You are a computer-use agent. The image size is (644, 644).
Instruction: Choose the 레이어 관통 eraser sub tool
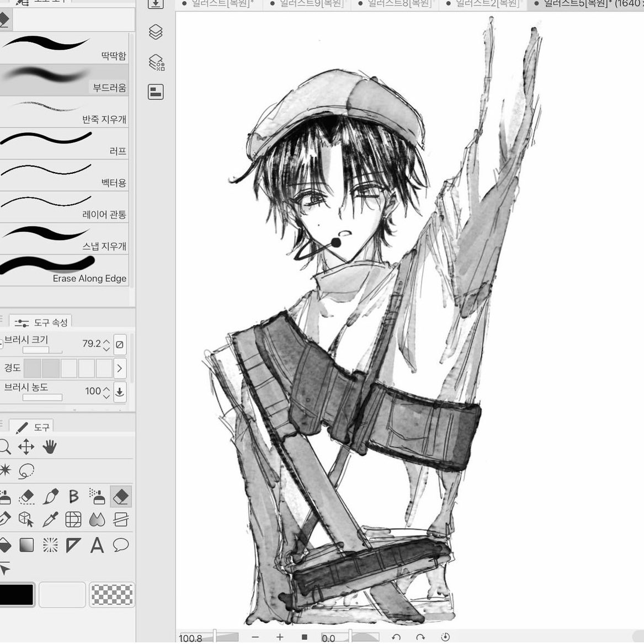(x=65, y=207)
